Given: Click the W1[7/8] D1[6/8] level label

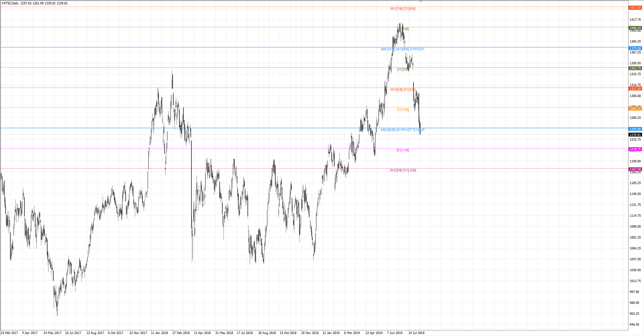Looking at the screenshot, I should coord(402,9).
